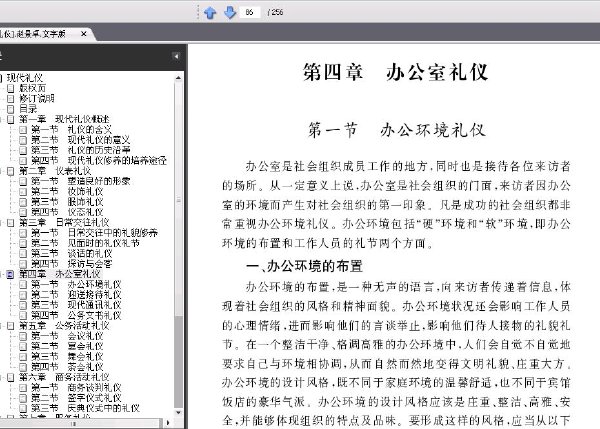This screenshot has width=600, height=429.
Task: Click the subheading 一、办公环境的布置
Action: [x=304, y=266]
